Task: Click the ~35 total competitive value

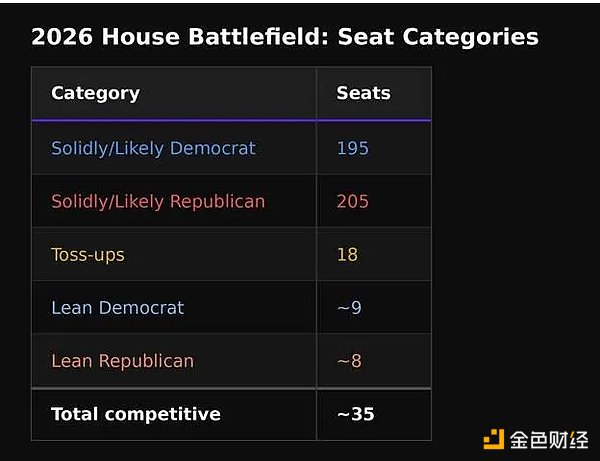Action: click(x=355, y=414)
